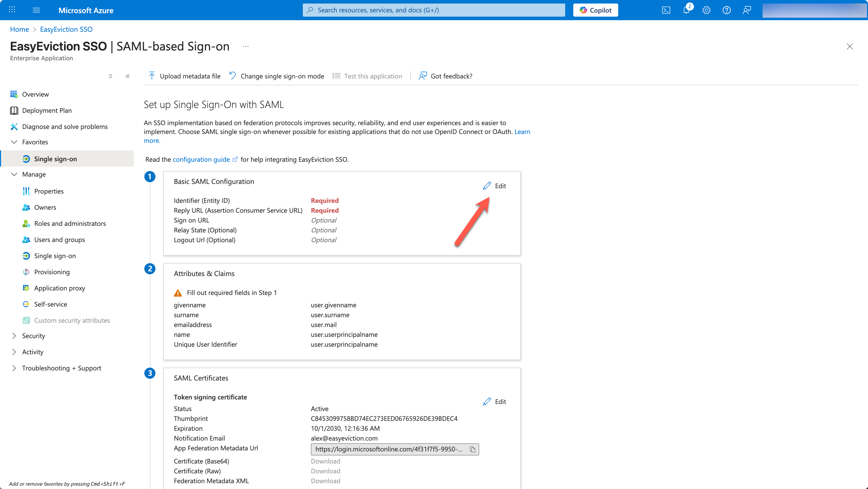Open the Azure portal hamburger menu

click(36, 10)
